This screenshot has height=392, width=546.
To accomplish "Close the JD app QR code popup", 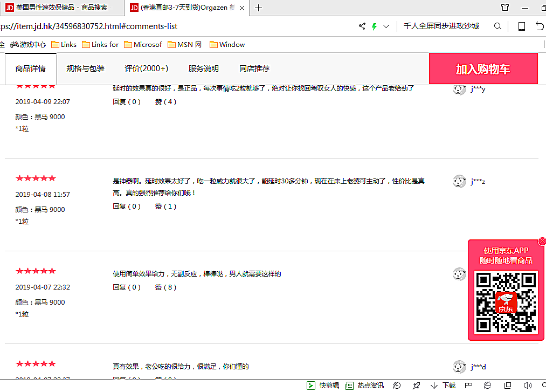I will (542, 241).
